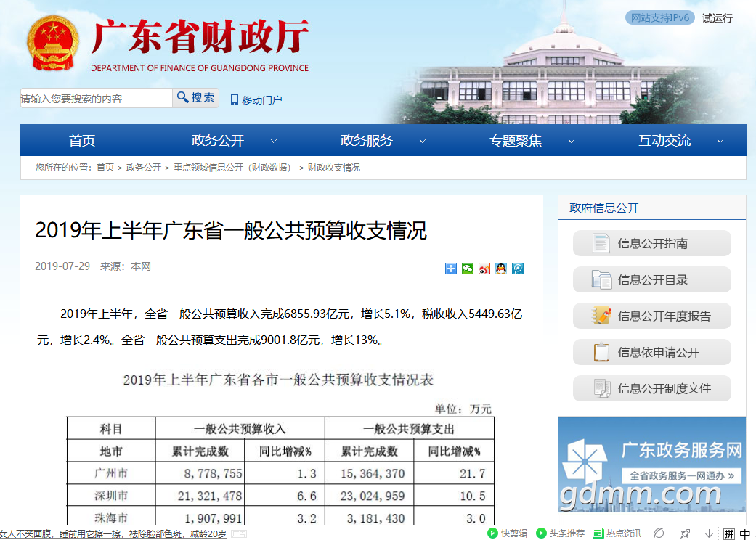Click the phone icon beside 移动门户

point(235,99)
